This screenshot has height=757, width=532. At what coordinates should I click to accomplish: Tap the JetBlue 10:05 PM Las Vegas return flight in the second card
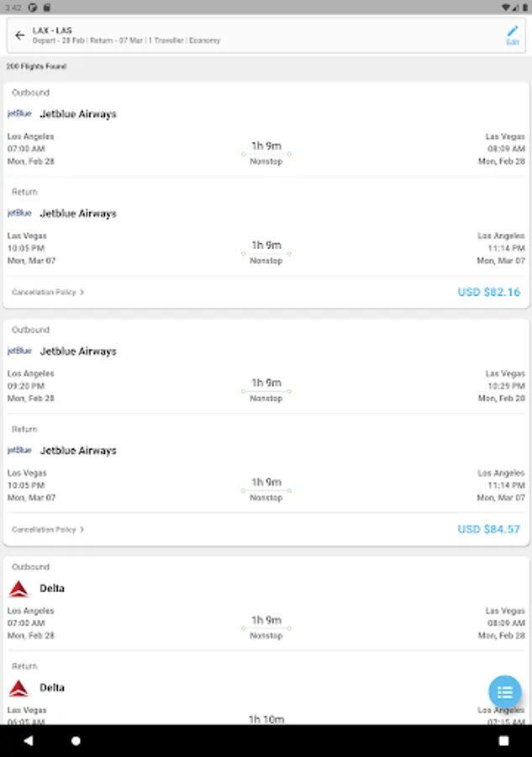pyautogui.click(x=266, y=485)
